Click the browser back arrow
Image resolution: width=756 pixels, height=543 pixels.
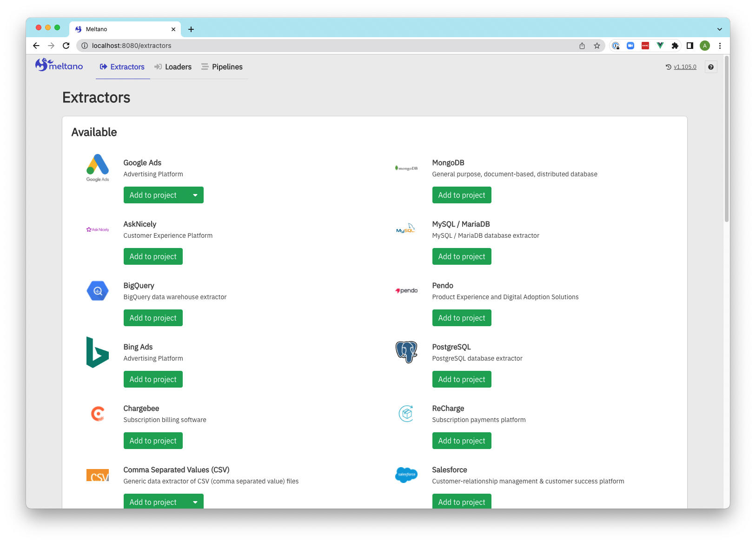click(36, 46)
